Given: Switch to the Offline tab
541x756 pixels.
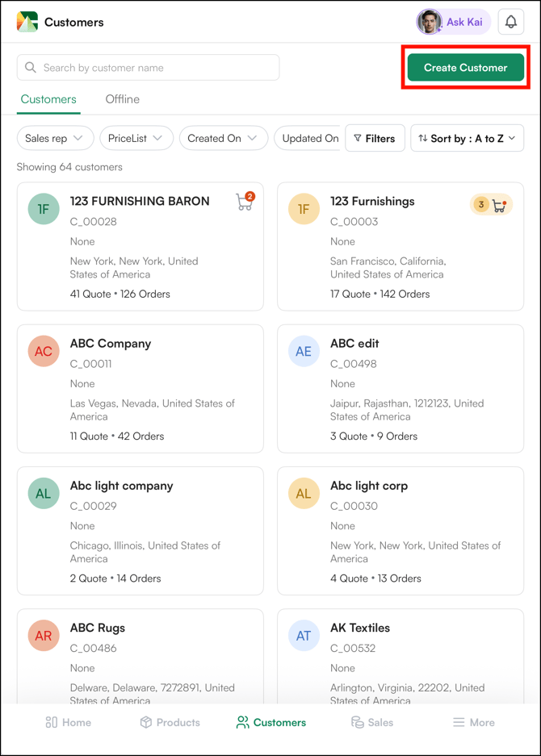Looking at the screenshot, I should pyautogui.click(x=122, y=99).
